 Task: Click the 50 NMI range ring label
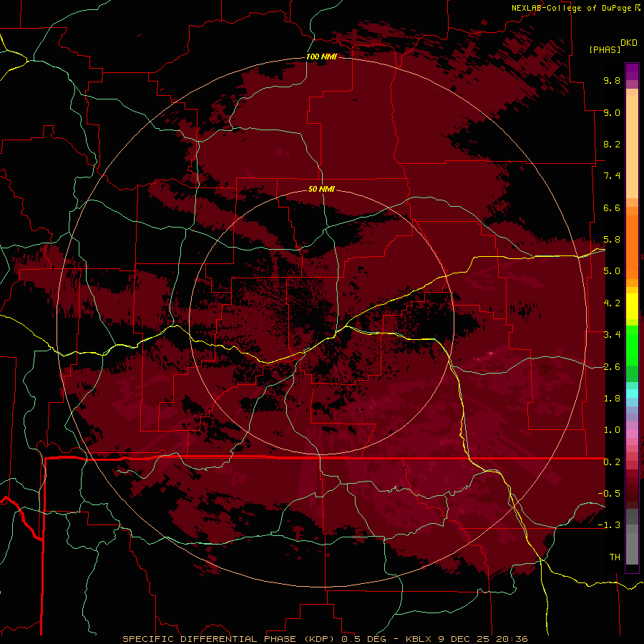click(321, 189)
